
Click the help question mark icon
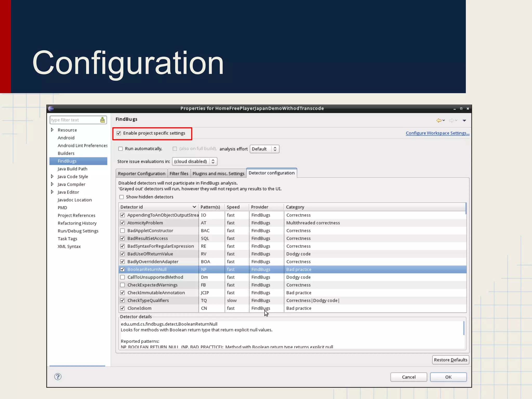point(58,376)
